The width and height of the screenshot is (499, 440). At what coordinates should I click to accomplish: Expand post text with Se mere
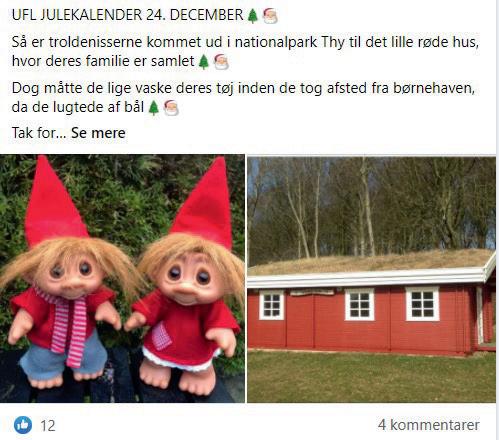(x=98, y=133)
